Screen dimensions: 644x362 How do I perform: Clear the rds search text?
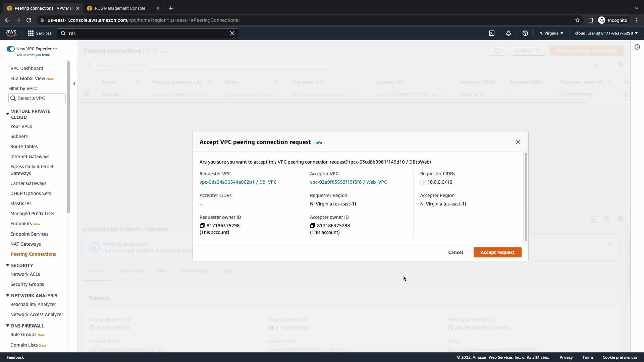pyautogui.click(x=232, y=33)
